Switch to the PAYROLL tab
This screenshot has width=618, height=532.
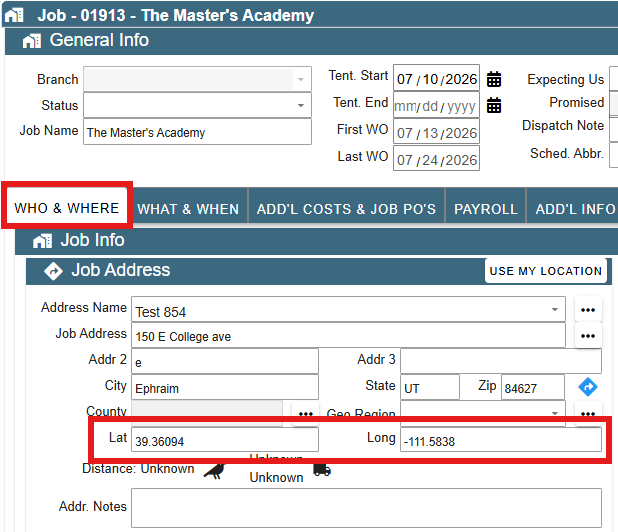[x=486, y=209]
